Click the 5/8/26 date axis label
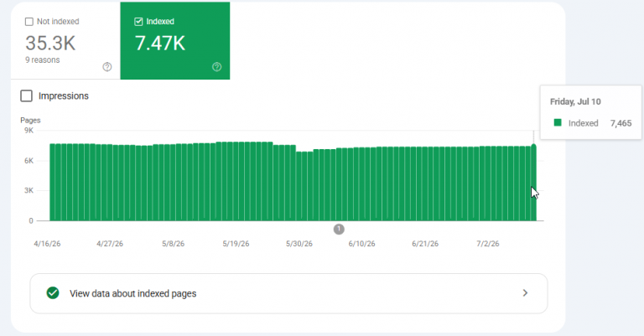The height and width of the screenshot is (336, 644). coord(173,244)
